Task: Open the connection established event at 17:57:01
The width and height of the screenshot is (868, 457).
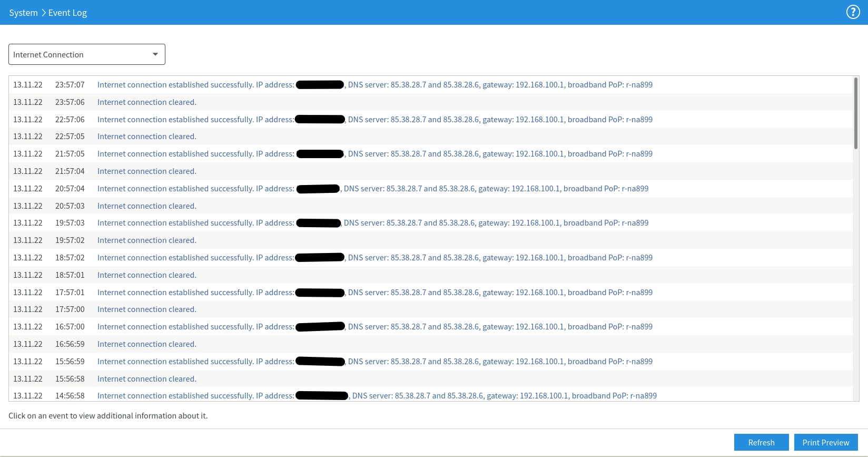Action: click(x=431, y=293)
